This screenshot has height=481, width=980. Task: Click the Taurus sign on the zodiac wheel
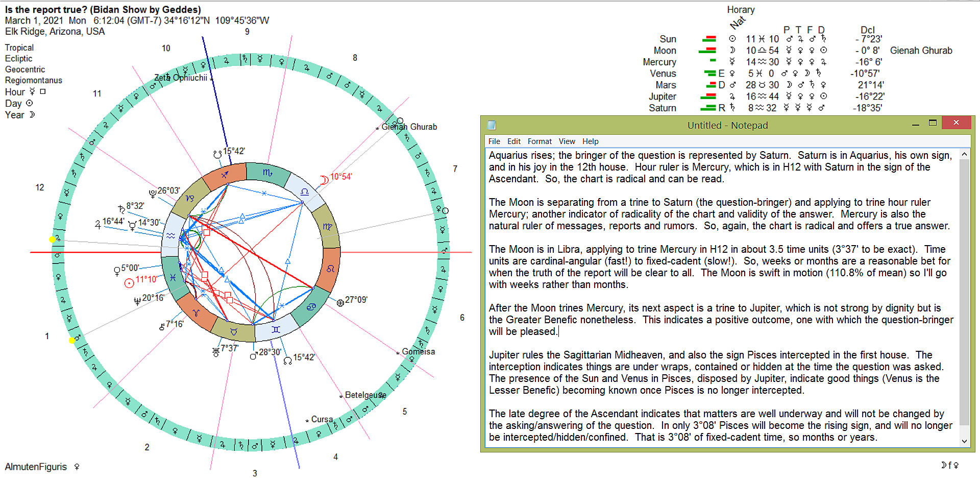[x=234, y=331]
